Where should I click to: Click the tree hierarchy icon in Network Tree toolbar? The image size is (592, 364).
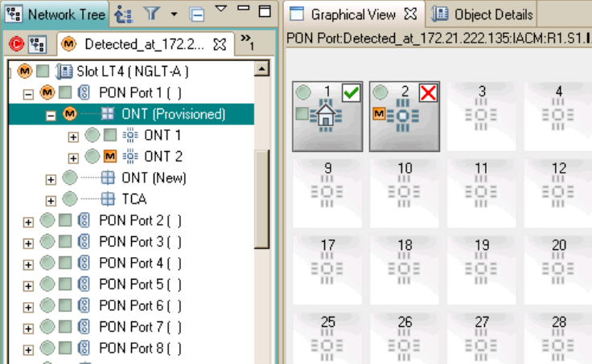pyautogui.click(x=123, y=14)
